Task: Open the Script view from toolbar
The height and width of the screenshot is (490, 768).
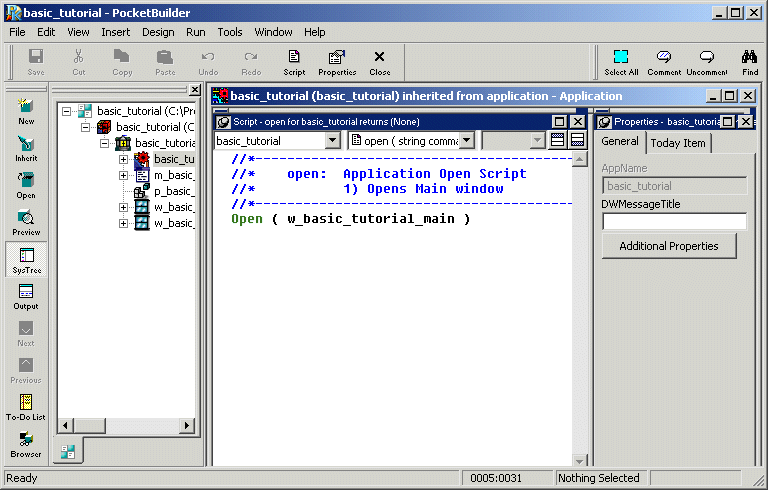Action: coord(294,62)
